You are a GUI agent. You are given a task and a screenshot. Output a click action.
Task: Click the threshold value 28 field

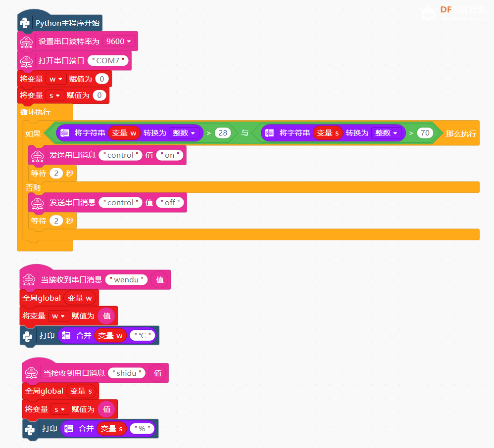tap(223, 133)
